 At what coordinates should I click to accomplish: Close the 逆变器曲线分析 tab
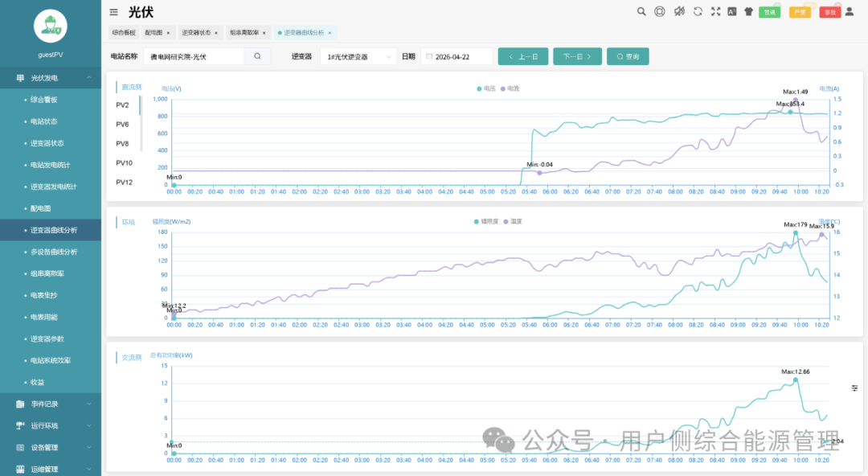330,33
